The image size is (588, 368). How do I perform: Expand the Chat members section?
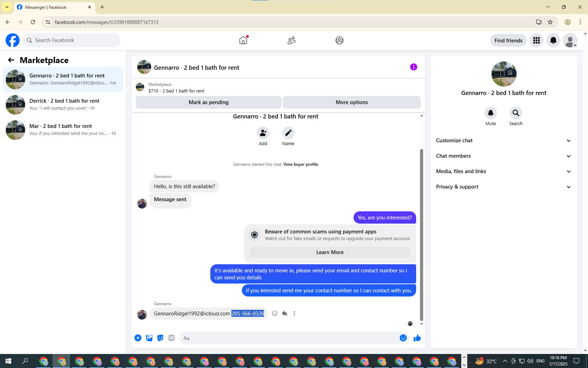click(504, 156)
